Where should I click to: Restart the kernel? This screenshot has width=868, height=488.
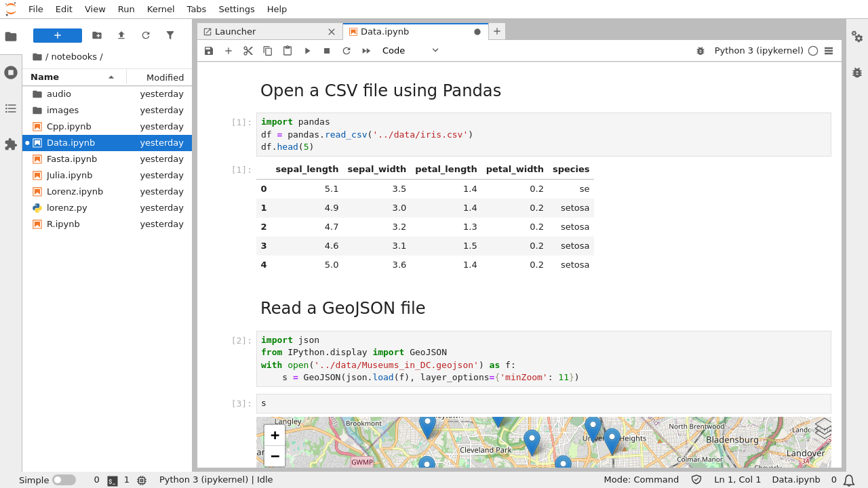(346, 50)
